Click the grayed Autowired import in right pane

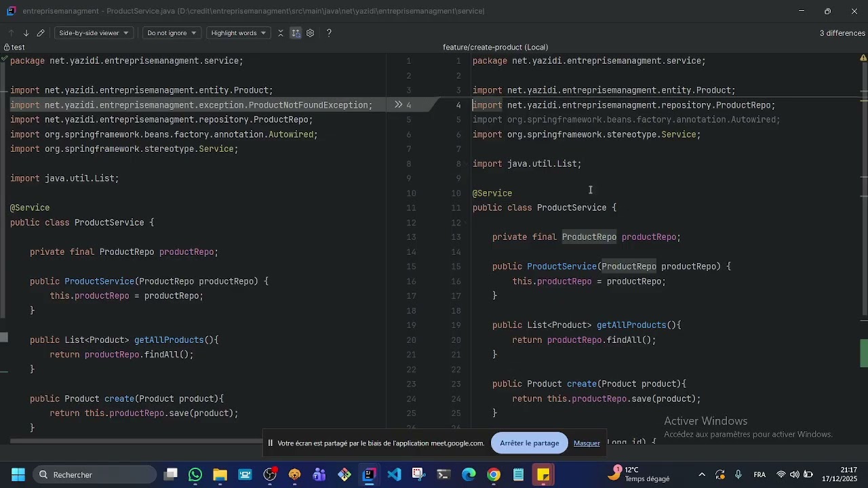(627, 120)
